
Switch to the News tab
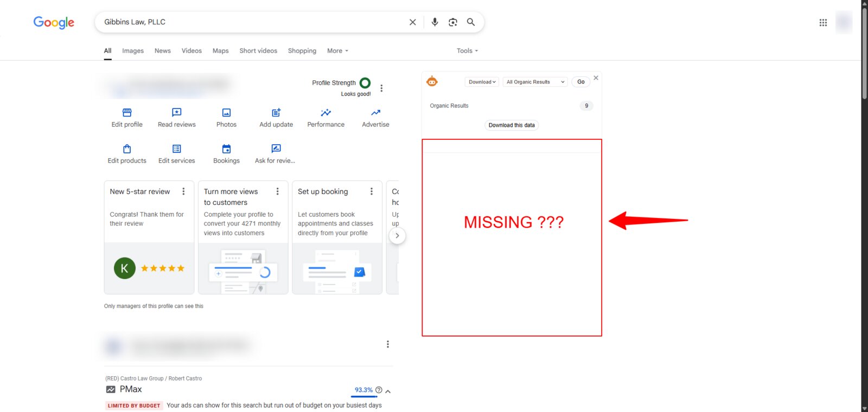163,50
